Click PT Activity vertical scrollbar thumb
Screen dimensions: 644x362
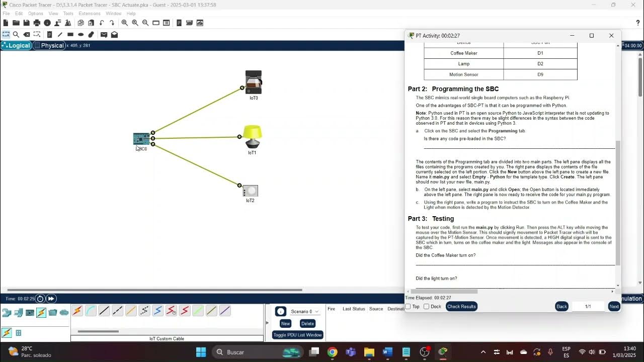pos(618,203)
